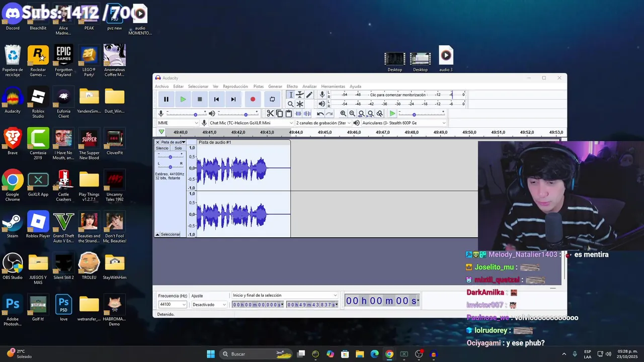Click the taskbar Buscar search box
Image resolution: width=644 pixels, height=362 pixels.
[x=257, y=354]
